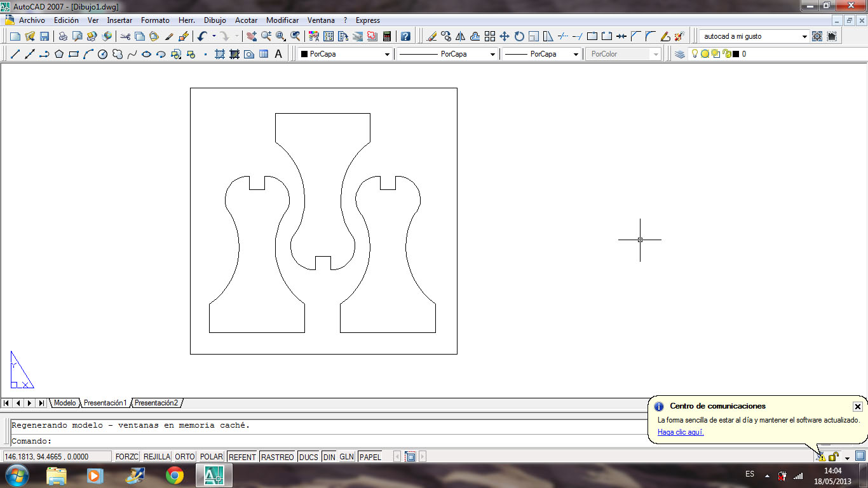Click the Circle drawing tool
This screenshot has height=488, width=868.
[x=102, y=54]
